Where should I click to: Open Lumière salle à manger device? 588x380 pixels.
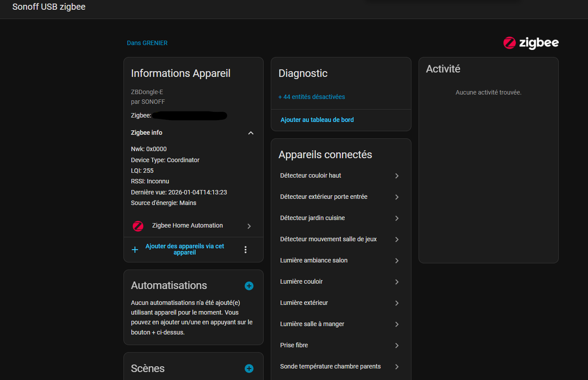[312, 324]
